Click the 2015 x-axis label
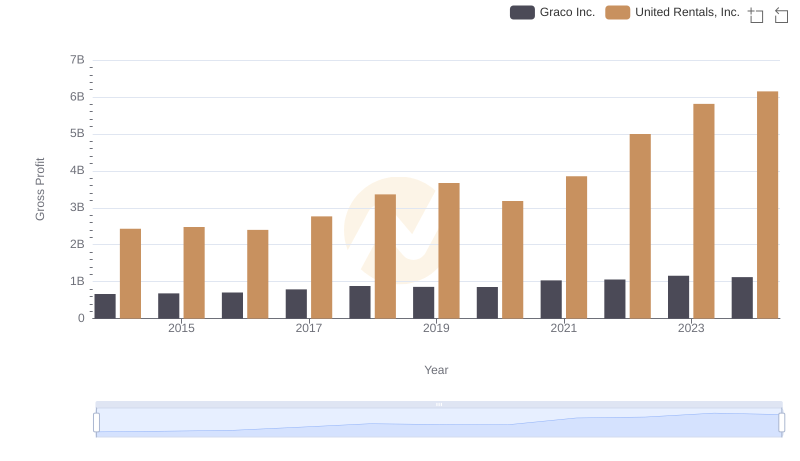This screenshot has height=461, width=800. [181, 328]
